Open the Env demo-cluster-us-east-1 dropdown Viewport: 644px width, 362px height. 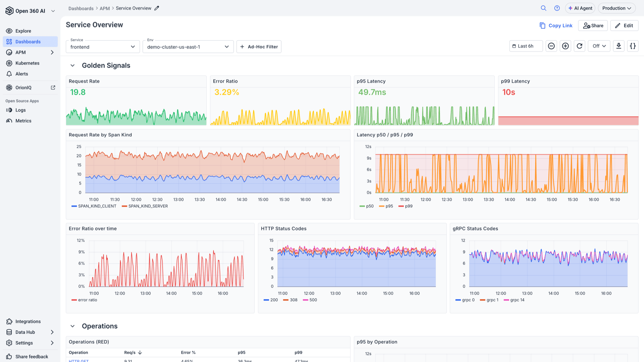coord(188,47)
